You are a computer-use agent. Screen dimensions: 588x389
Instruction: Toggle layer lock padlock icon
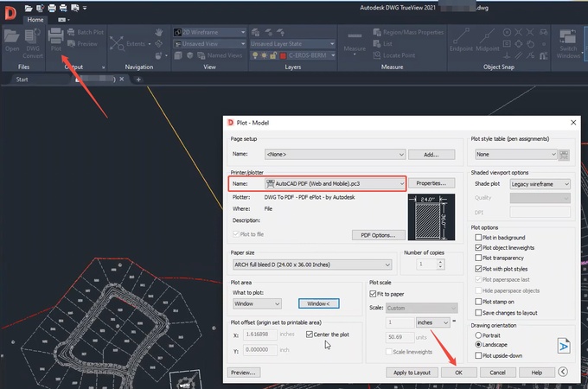pos(273,55)
